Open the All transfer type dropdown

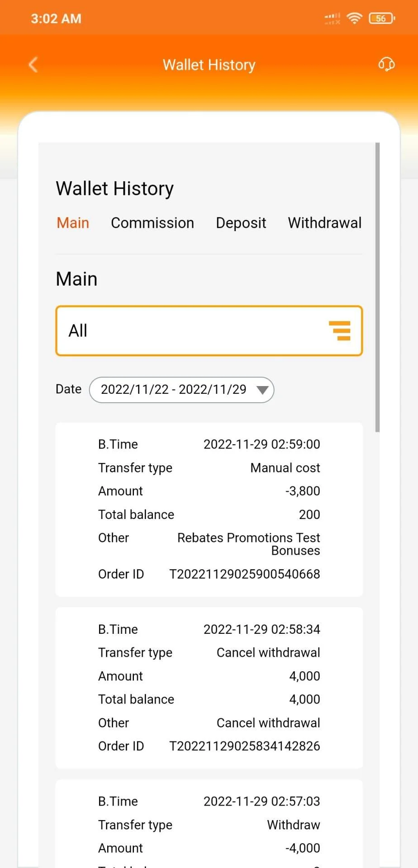(209, 331)
